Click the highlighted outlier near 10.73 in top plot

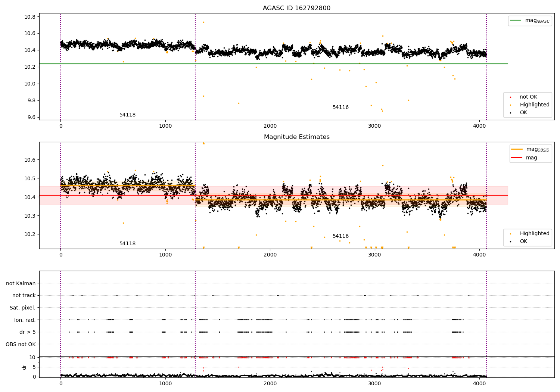pos(203,22)
